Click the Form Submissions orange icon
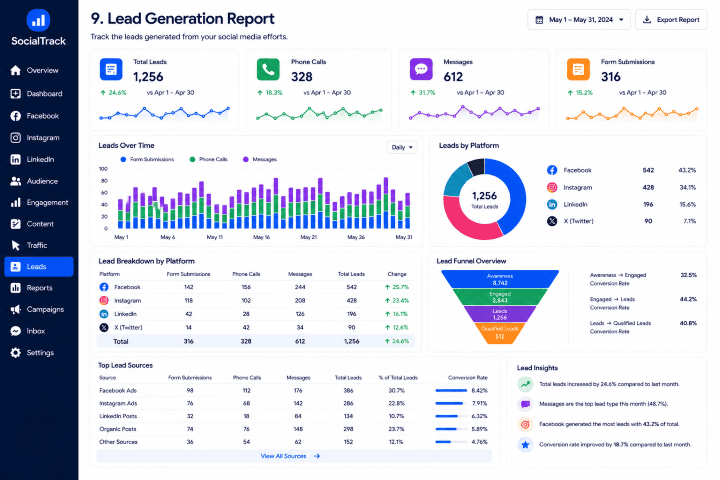Screen dimensions: 720x480 (579, 69)
